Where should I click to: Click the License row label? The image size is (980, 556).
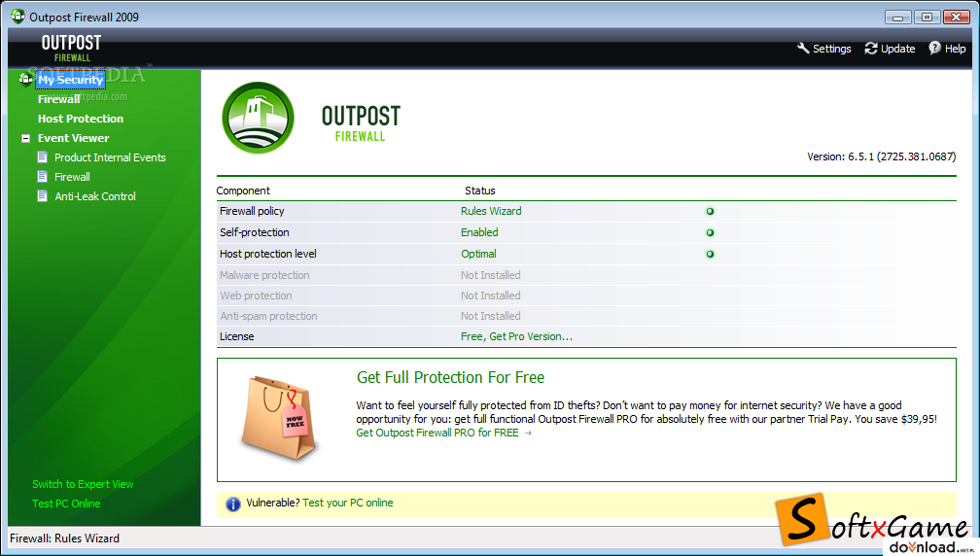coord(237,336)
